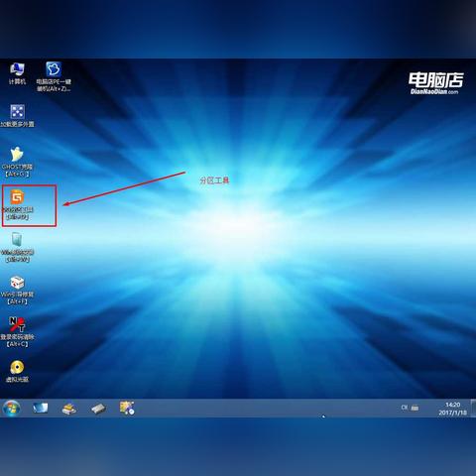Open the GHOST备份 ghost icon
The height and width of the screenshot is (476, 476).
pos(17,162)
